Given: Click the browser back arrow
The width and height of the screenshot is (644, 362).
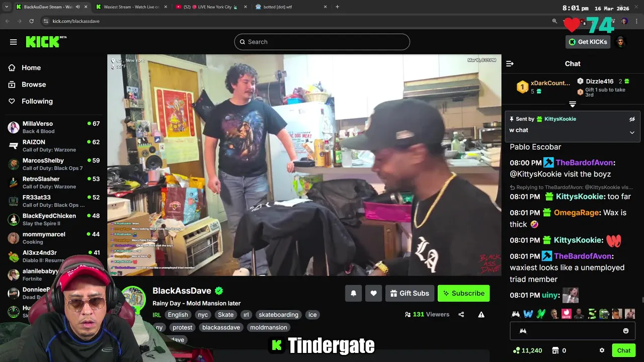Looking at the screenshot, I should point(7,21).
